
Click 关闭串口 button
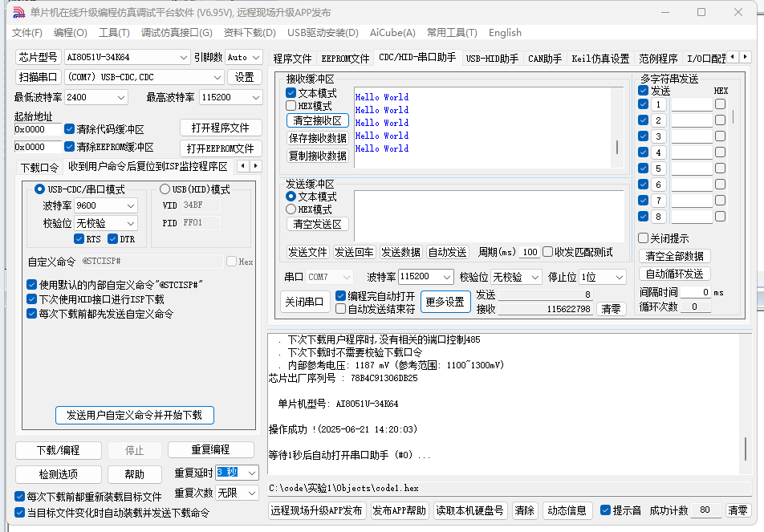tap(304, 302)
